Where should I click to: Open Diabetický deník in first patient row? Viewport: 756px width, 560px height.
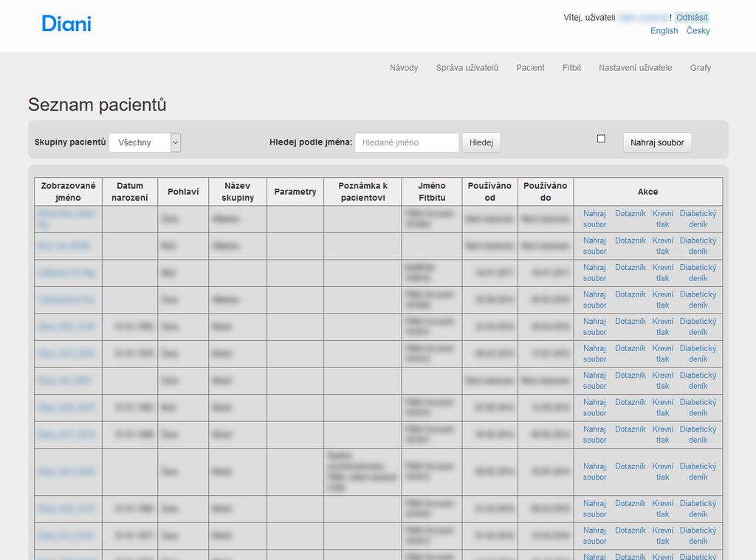698,219
